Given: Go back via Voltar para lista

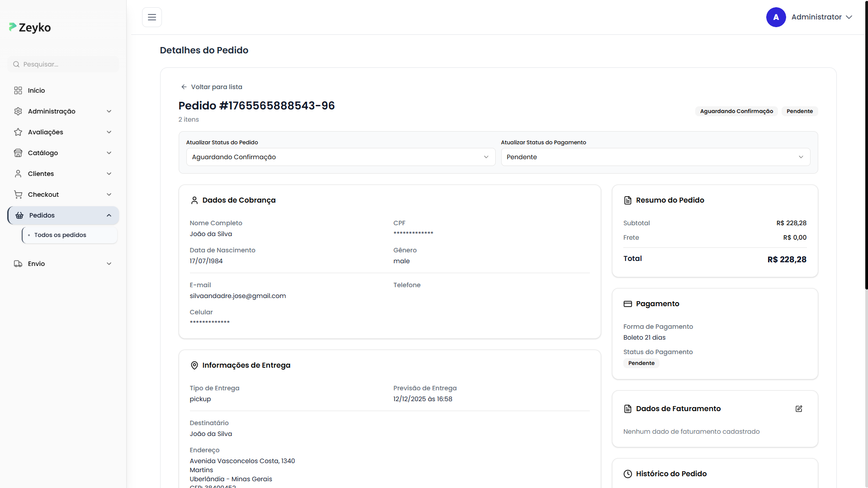Looking at the screenshot, I should point(212,87).
